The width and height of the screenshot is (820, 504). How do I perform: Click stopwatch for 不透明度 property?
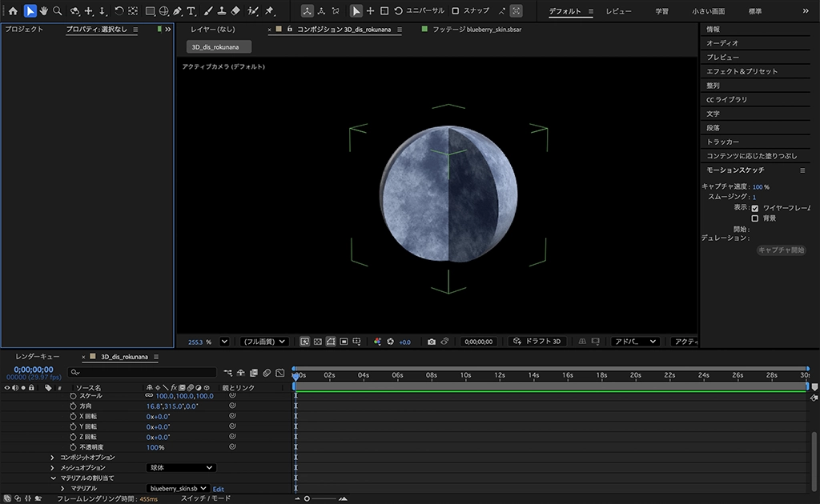pyautogui.click(x=74, y=447)
